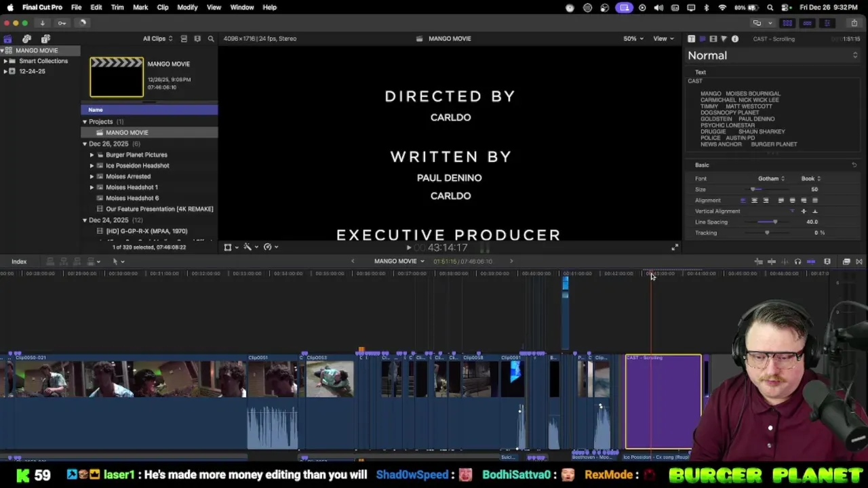The width and height of the screenshot is (868, 488).
Task: Open Titles and Generators sidebar icon
Action: pyautogui.click(x=45, y=39)
